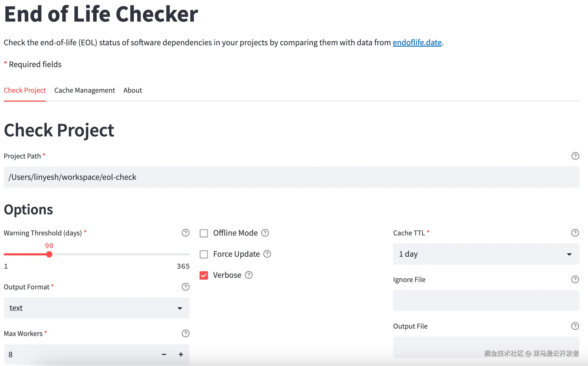This screenshot has height=366, width=588.
Task: Expand the Cache TTL 1 day dropdown
Action: [x=486, y=254]
